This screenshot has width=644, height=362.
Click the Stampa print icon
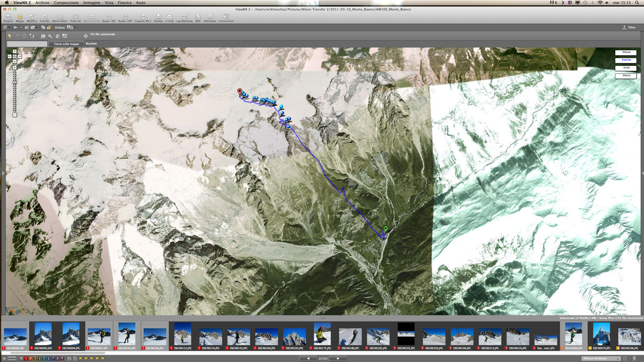[158, 18]
